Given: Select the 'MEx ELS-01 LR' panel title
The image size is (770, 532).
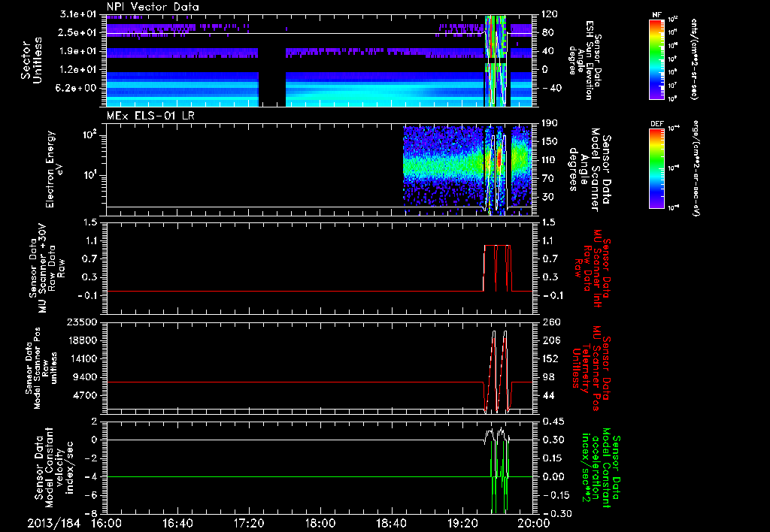Looking at the screenshot, I should click(149, 115).
